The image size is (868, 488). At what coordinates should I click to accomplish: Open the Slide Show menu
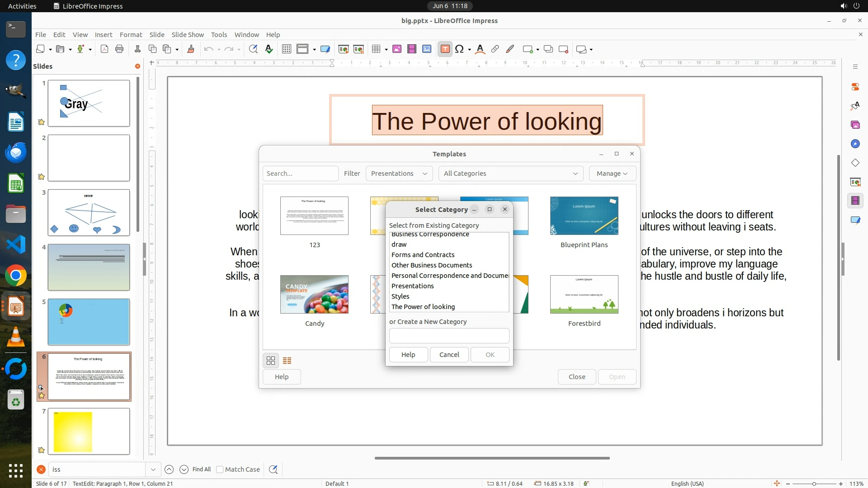click(188, 35)
